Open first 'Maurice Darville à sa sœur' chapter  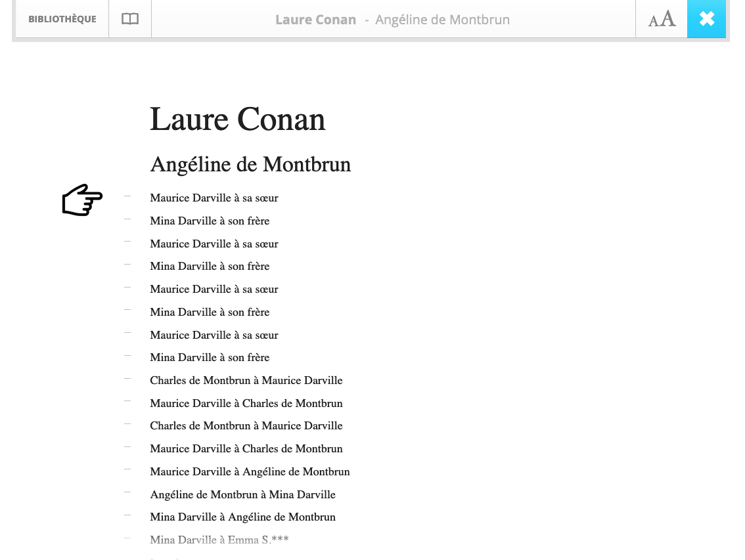click(x=214, y=198)
